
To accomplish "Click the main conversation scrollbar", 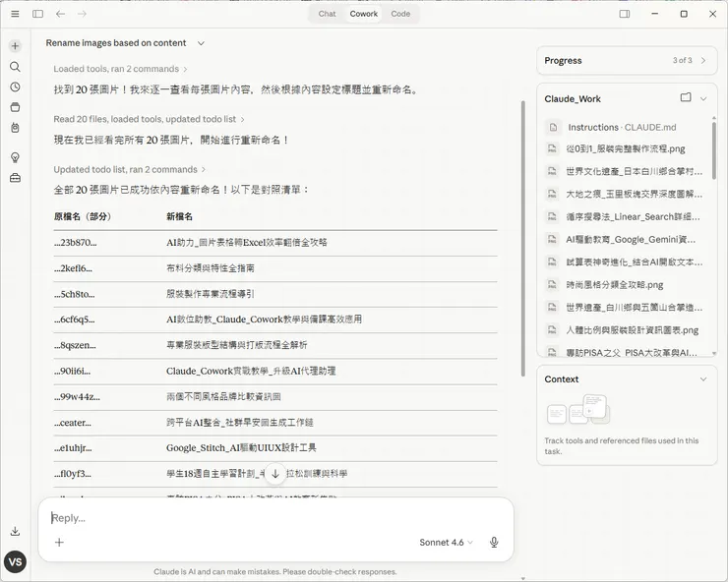I will coord(523,239).
